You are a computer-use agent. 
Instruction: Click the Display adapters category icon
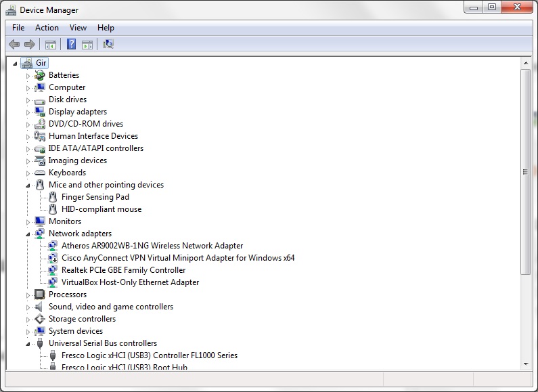click(x=40, y=112)
